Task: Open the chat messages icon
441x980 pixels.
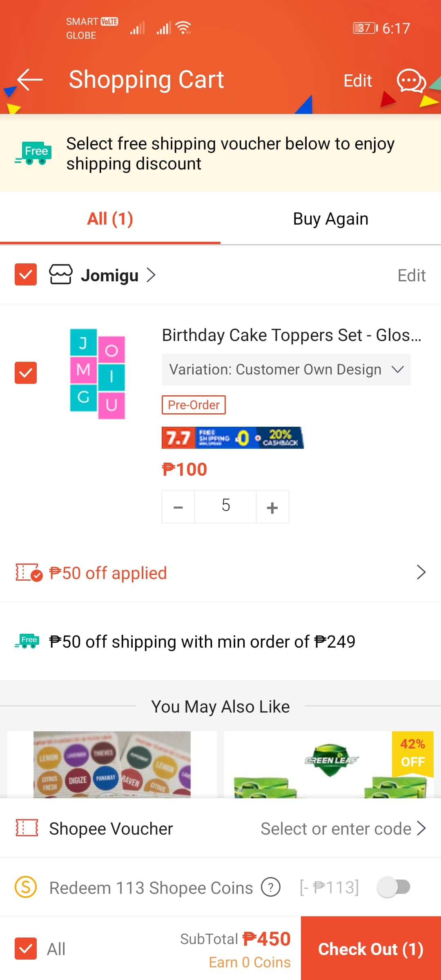Action: click(411, 80)
